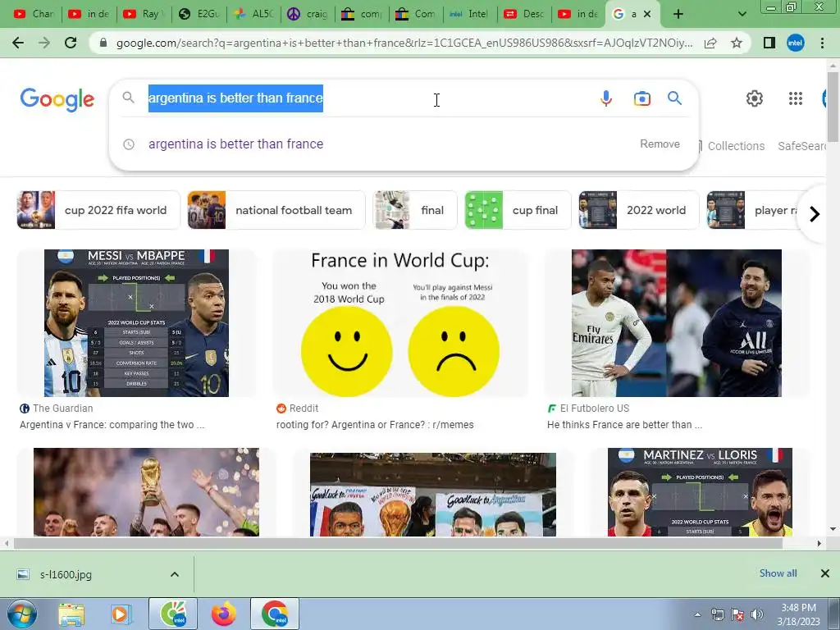
Task: Show hidden system tray icons arrow
Action: [697, 614]
